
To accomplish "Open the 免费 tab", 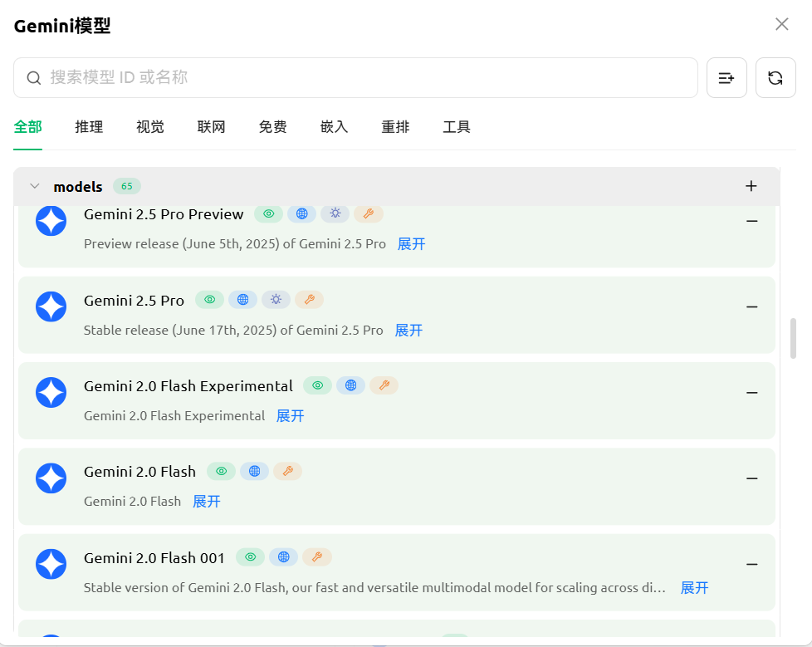I will (x=273, y=127).
